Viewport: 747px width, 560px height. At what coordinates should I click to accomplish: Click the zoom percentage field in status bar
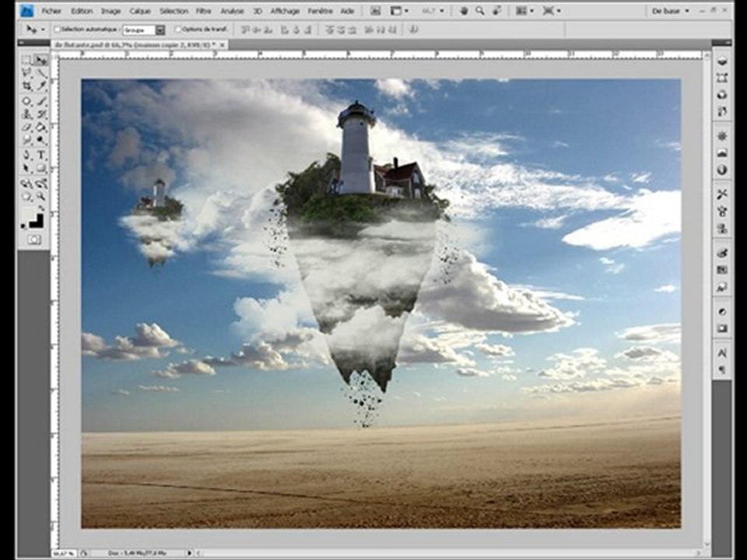tap(63, 553)
